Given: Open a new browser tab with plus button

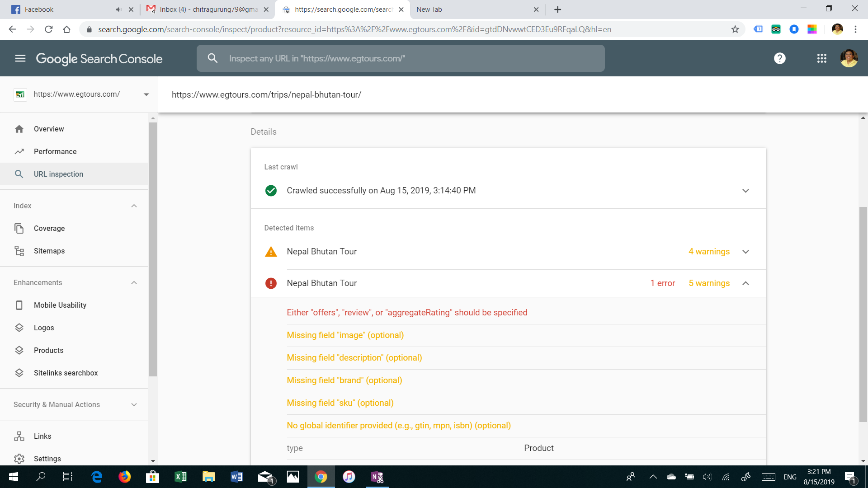Looking at the screenshot, I should [x=558, y=9].
